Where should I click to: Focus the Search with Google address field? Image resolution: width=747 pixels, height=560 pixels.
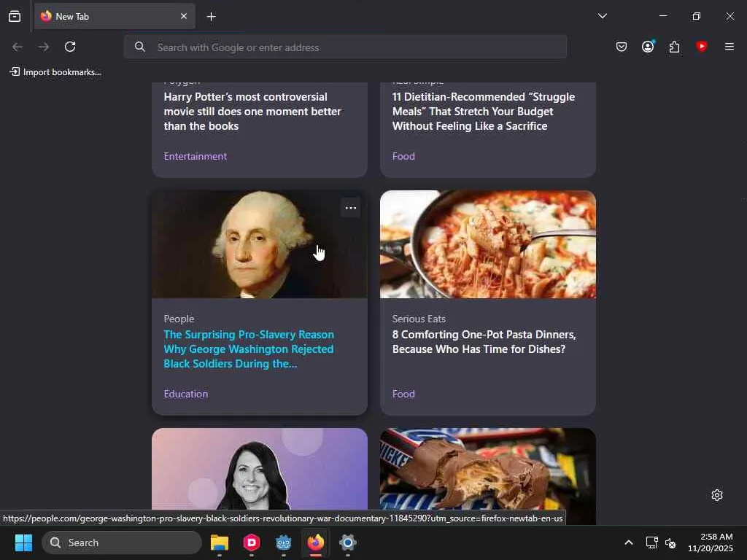point(345,47)
